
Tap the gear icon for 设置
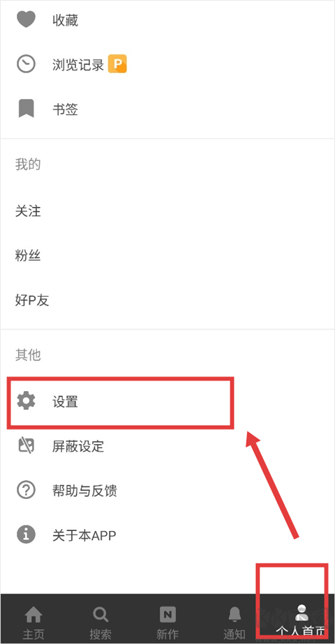click(x=26, y=401)
